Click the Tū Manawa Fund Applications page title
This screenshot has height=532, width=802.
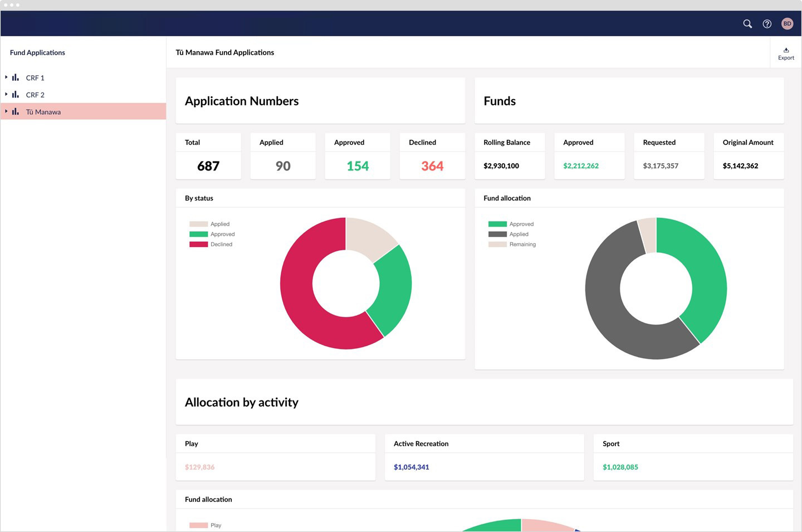click(x=225, y=52)
